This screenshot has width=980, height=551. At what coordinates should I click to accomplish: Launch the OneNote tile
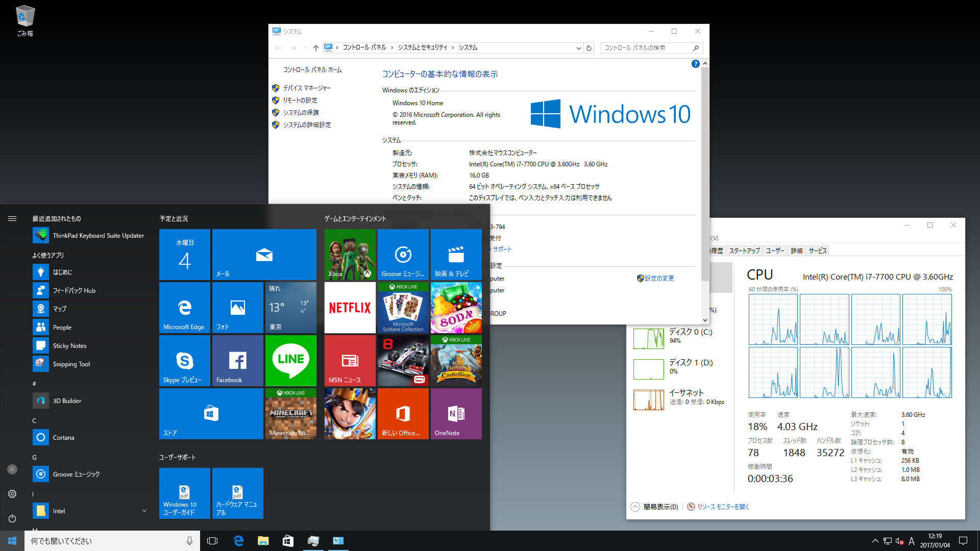pyautogui.click(x=456, y=414)
